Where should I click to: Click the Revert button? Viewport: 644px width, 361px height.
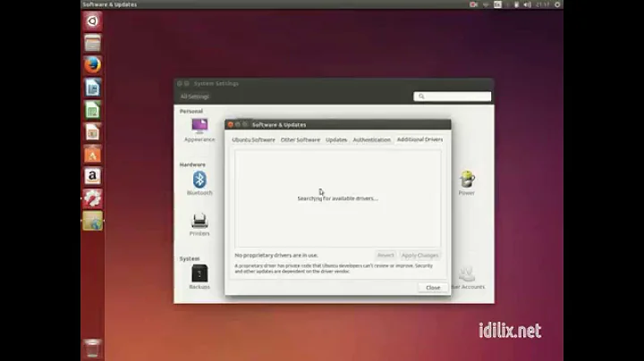click(x=386, y=256)
